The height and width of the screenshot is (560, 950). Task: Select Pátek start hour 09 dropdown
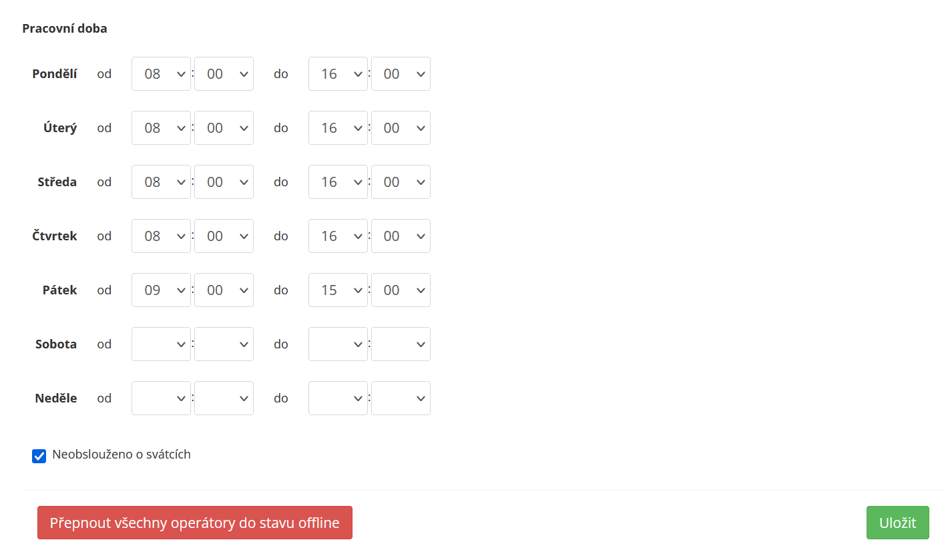(x=161, y=290)
